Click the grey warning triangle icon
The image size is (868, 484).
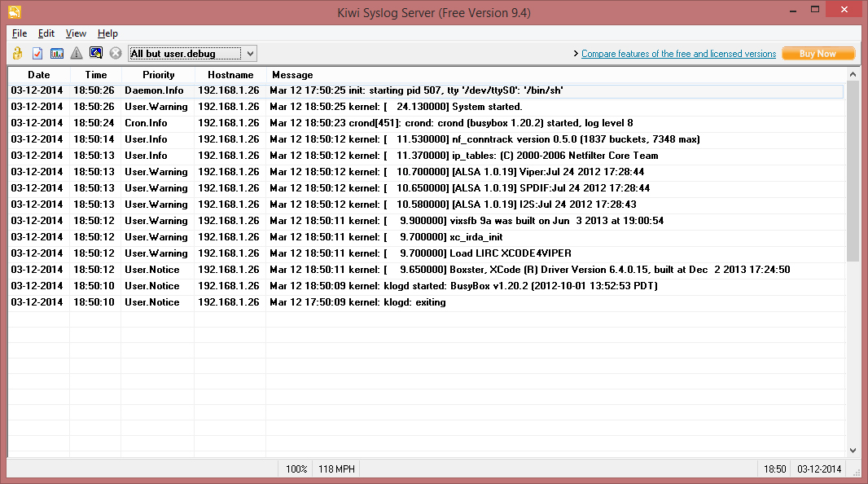point(77,53)
